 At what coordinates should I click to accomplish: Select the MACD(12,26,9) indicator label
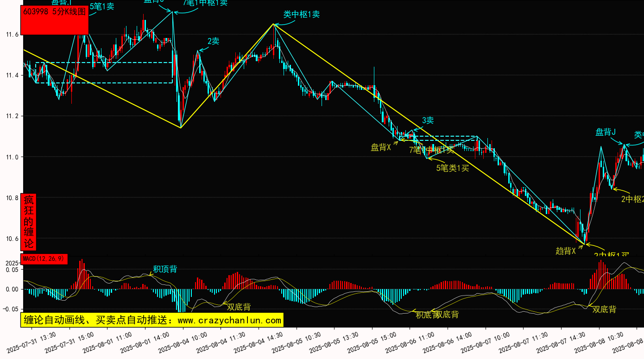[44, 258]
